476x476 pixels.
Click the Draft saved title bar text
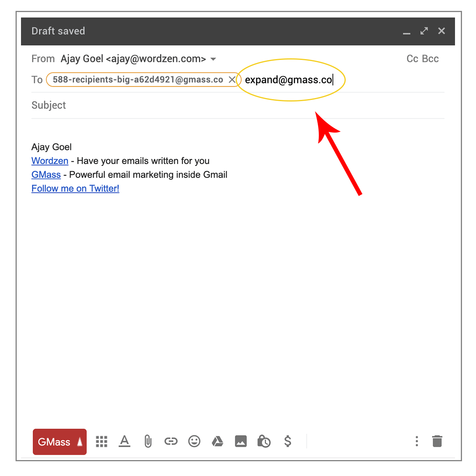coord(58,31)
